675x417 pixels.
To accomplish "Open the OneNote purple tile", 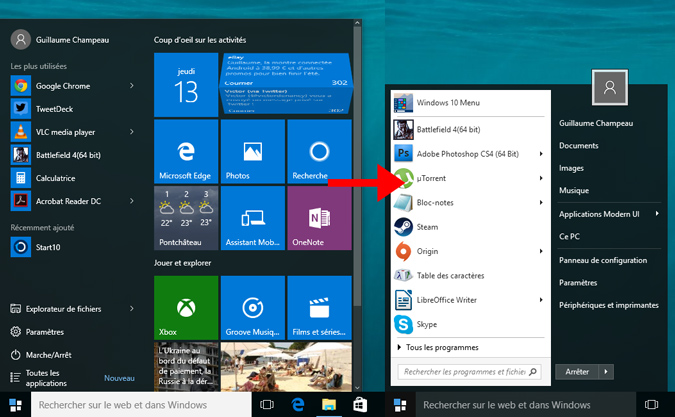I will (318, 216).
